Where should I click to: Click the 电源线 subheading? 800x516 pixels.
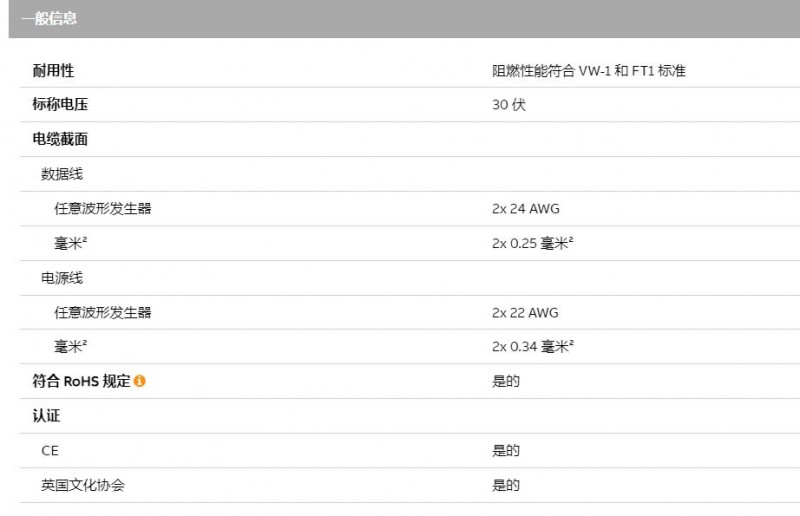coord(62,278)
